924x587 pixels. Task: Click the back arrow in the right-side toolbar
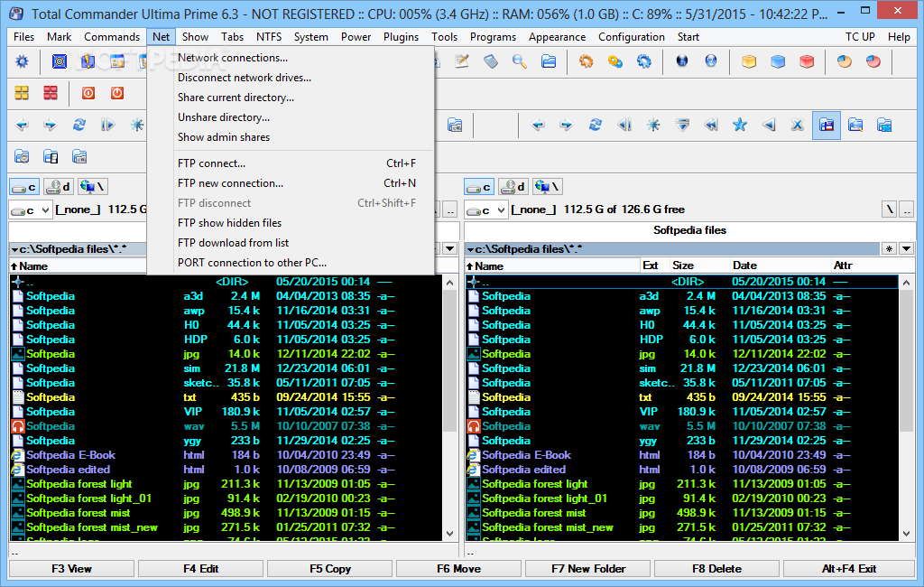point(538,125)
